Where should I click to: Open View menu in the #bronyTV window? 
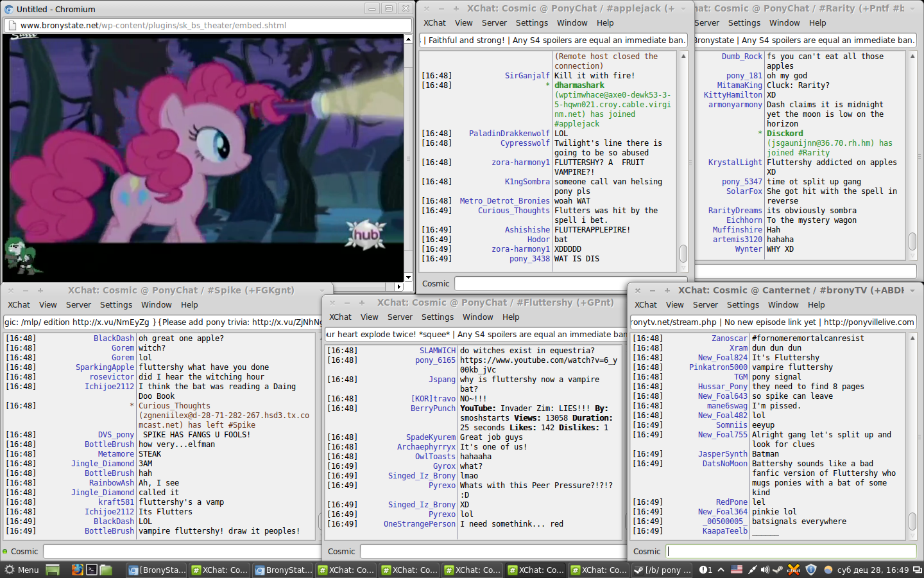[674, 305]
